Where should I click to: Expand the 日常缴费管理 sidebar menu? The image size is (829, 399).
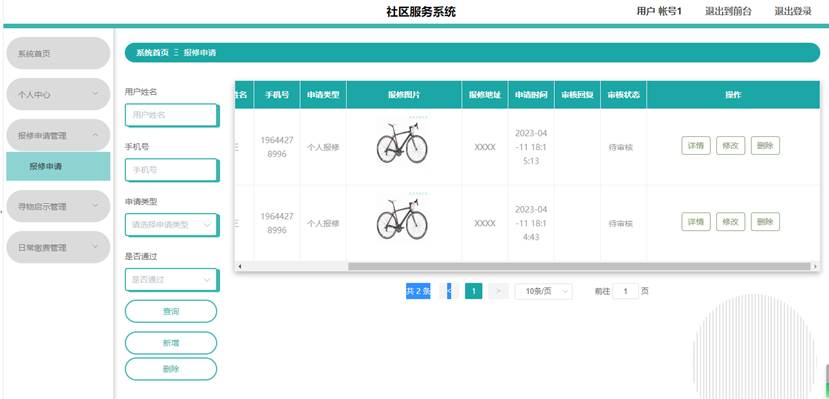(x=58, y=247)
